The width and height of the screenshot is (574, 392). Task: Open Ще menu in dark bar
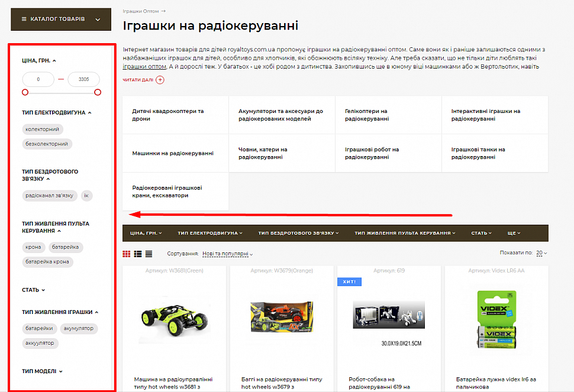(x=514, y=233)
